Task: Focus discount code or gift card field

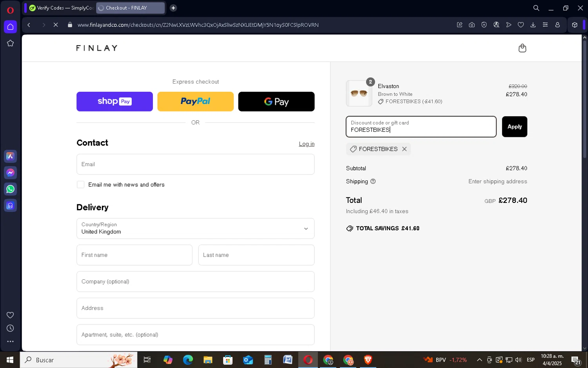Action: (x=421, y=127)
